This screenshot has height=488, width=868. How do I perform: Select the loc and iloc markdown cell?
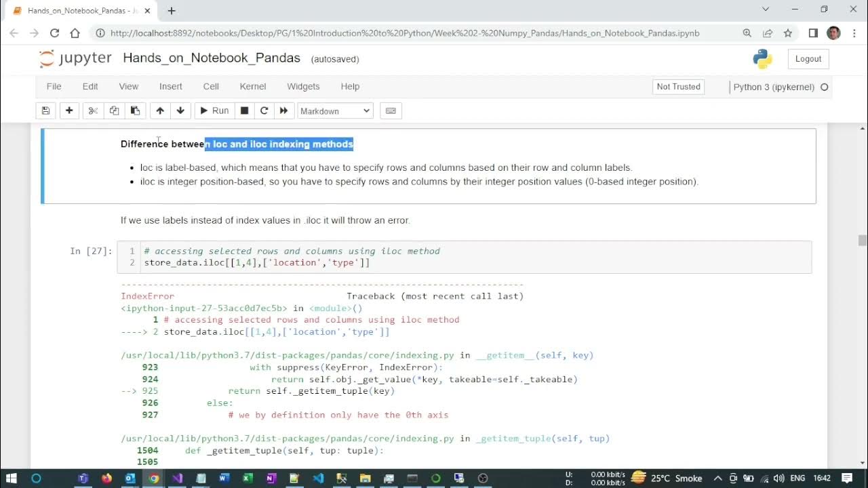click(x=429, y=166)
